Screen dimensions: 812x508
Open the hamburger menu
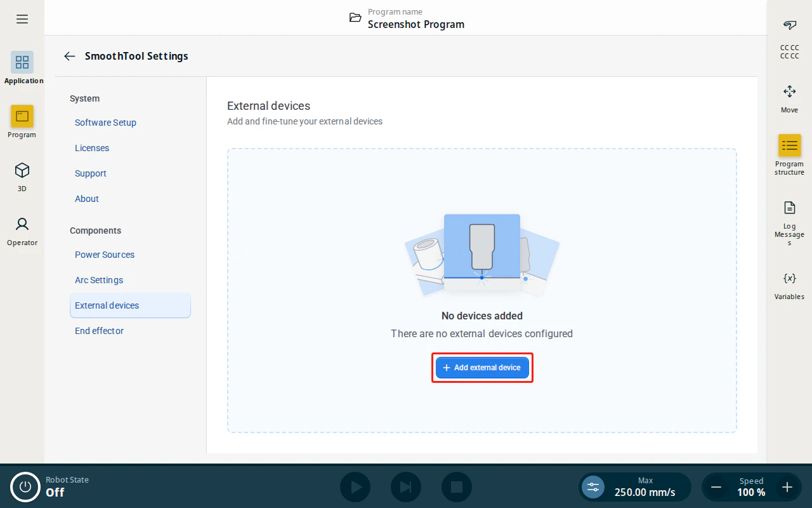[x=22, y=19]
